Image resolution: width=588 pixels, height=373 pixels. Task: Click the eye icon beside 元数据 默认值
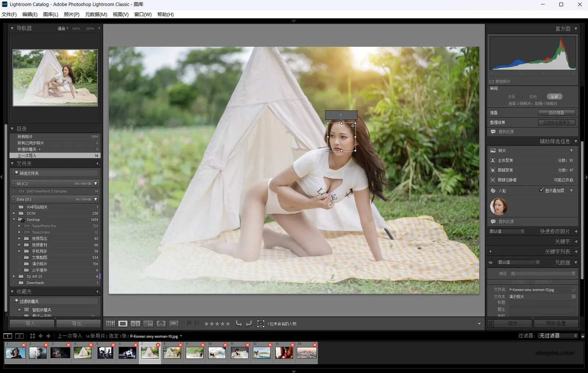490,262
